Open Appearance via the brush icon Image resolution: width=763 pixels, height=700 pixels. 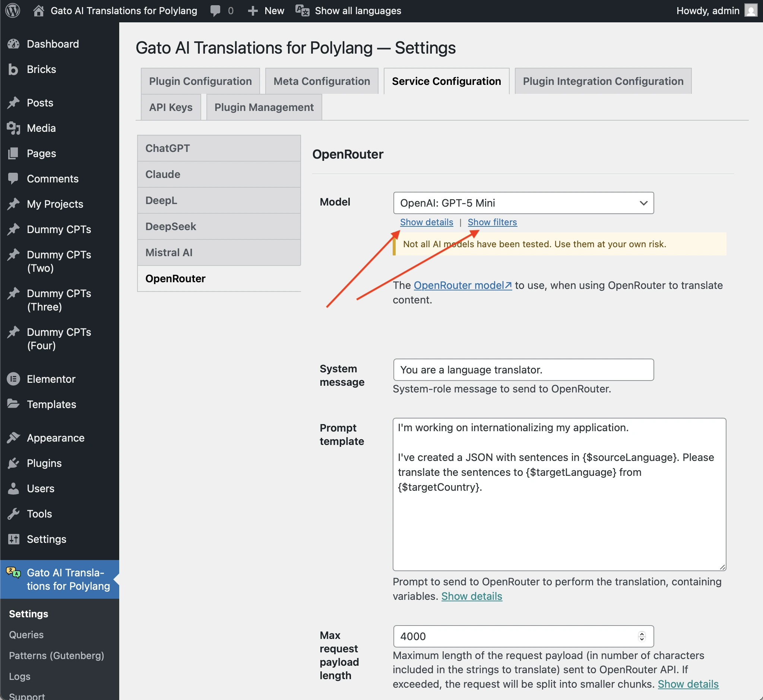coord(13,437)
